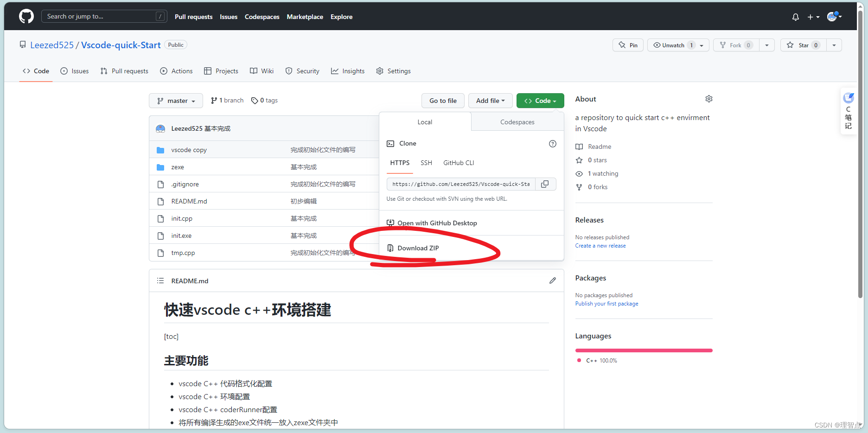Focus the Search or jump to field
868x433 pixels.
click(104, 16)
